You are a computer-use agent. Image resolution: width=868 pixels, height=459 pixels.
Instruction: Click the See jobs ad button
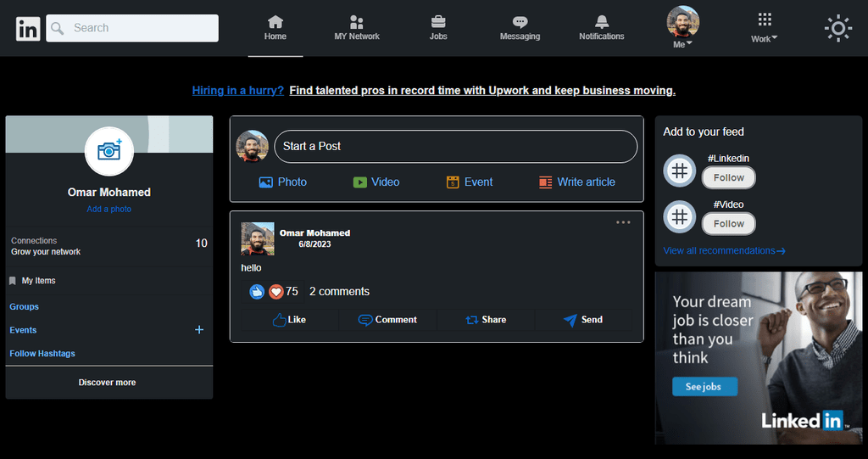click(x=704, y=386)
